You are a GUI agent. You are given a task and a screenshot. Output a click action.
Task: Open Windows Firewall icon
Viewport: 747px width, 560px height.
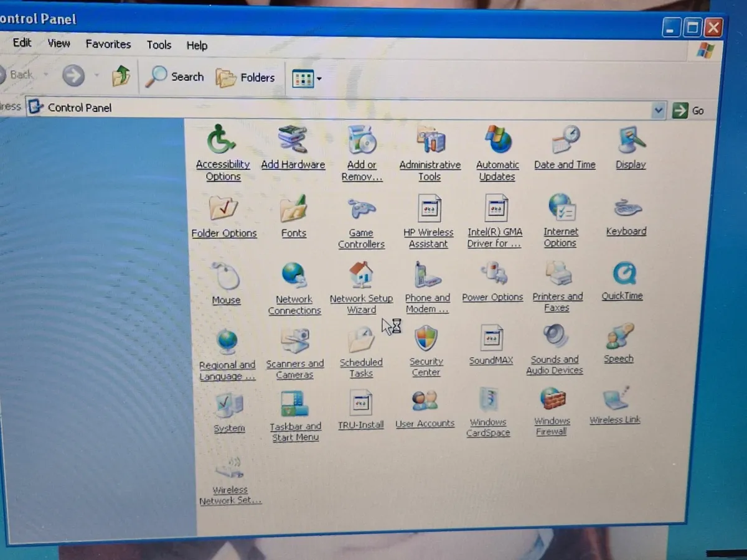tap(552, 399)
